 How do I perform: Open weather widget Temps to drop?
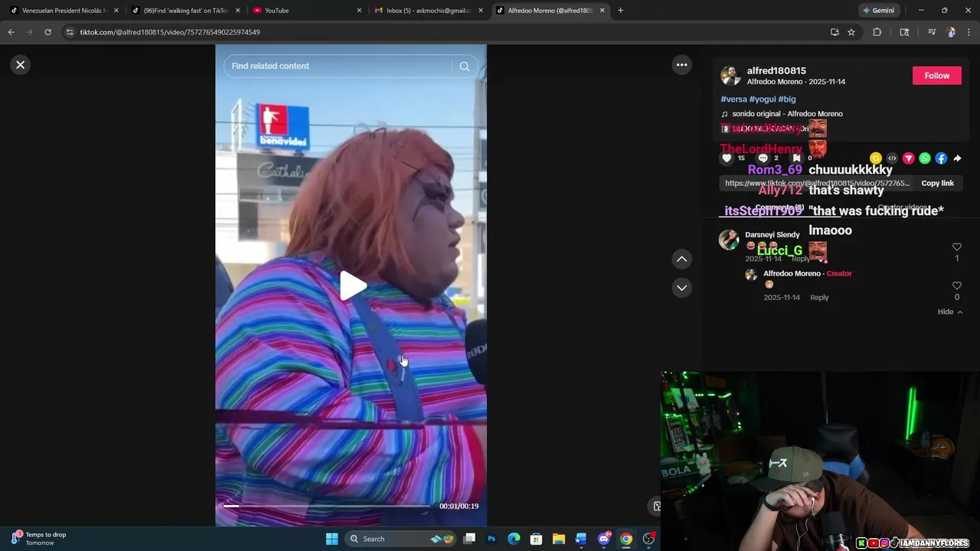pyautogui.click(x=39, y=538)
